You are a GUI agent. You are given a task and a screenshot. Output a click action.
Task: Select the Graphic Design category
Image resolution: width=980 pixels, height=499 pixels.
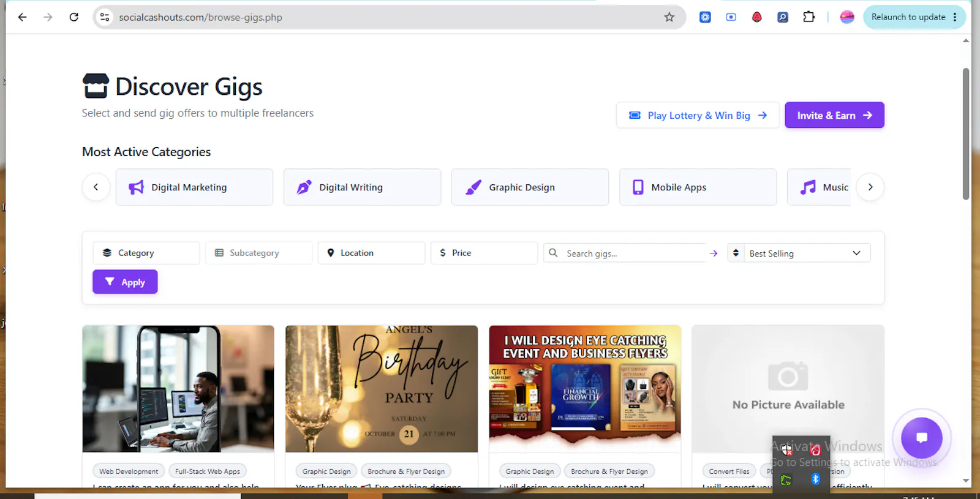point(530,187)
